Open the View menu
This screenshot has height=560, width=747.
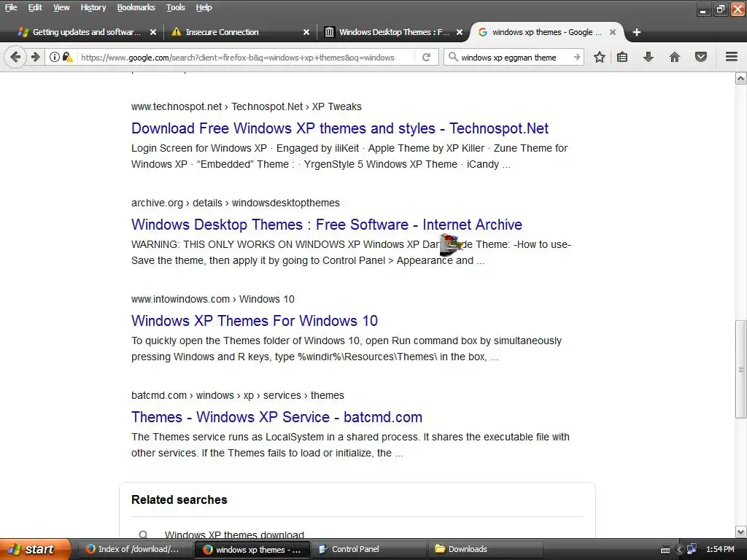click(x=61, y=7)
